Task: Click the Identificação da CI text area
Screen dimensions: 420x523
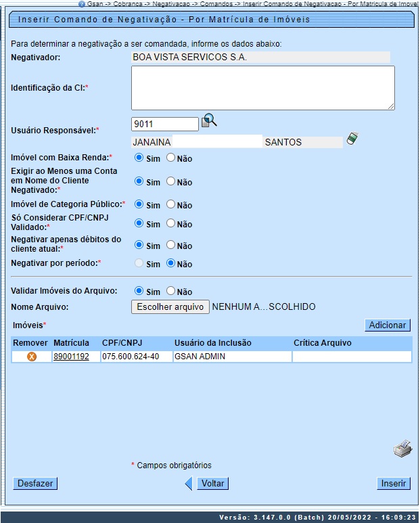Action: click(262, 88)
